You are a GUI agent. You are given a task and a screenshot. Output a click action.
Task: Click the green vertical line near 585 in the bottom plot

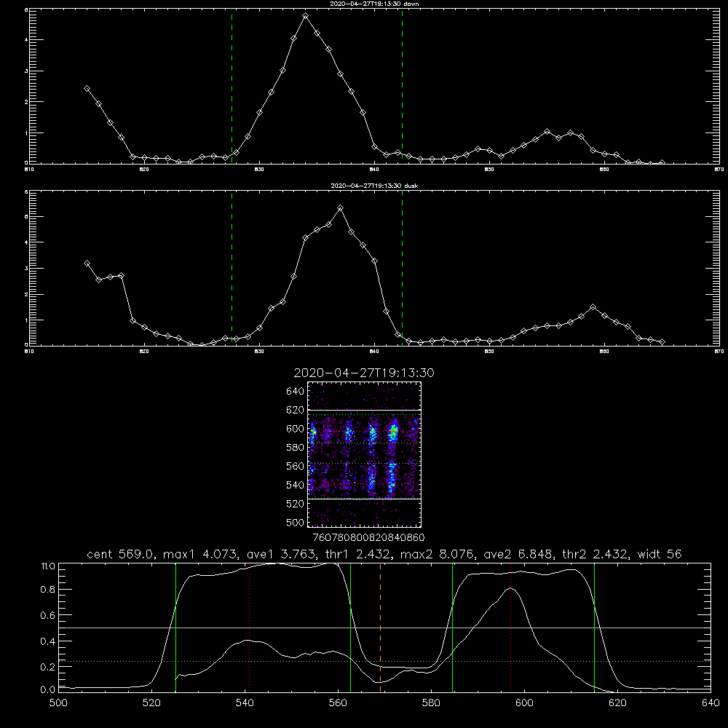pyautogui.click(x=452, y=627)
